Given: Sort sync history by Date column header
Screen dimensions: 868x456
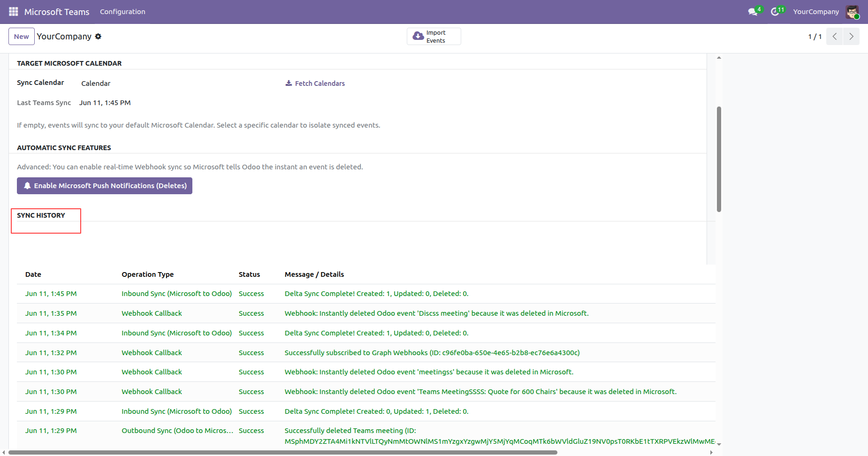Looking at the screenshot, I should (x=33, y=274).
